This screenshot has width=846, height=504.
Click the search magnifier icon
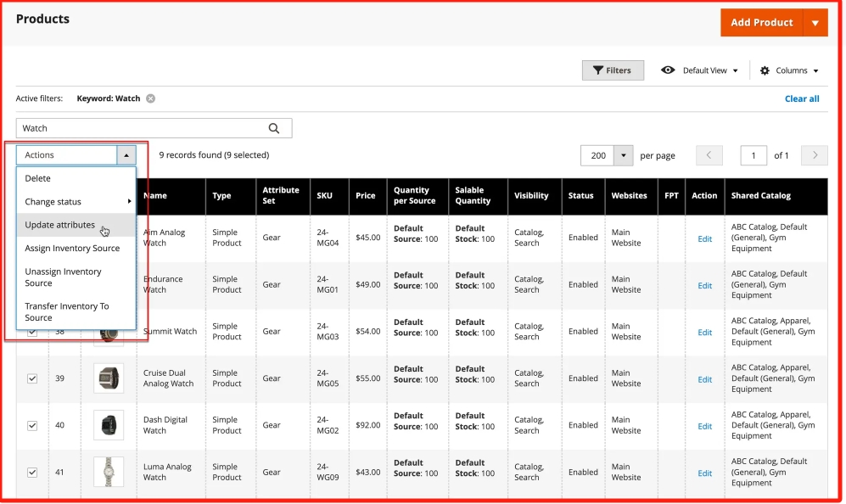tap(274, 128)
